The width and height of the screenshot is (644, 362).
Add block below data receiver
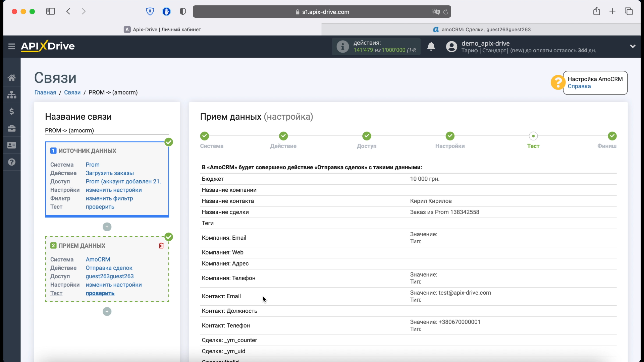click(107, 311)
